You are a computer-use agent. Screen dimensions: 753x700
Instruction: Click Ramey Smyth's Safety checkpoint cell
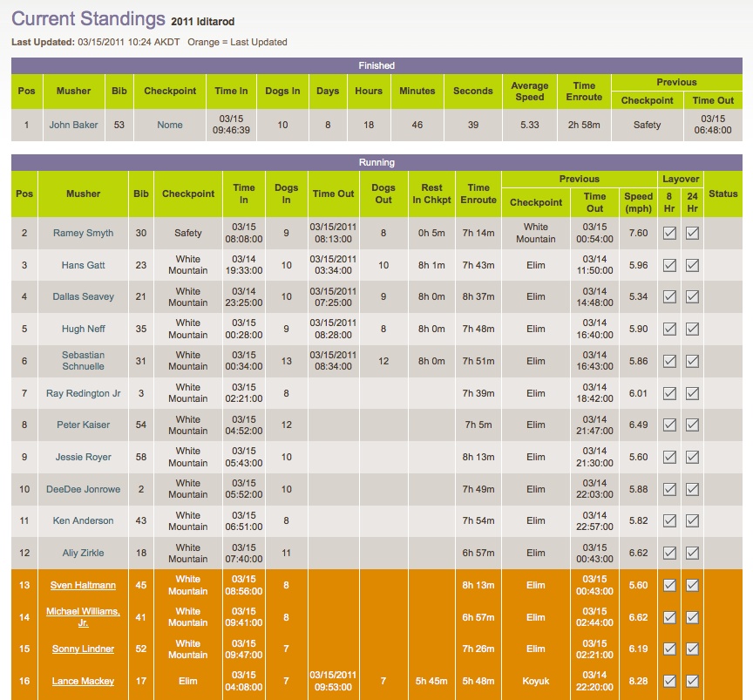click(x=187, y=233)
